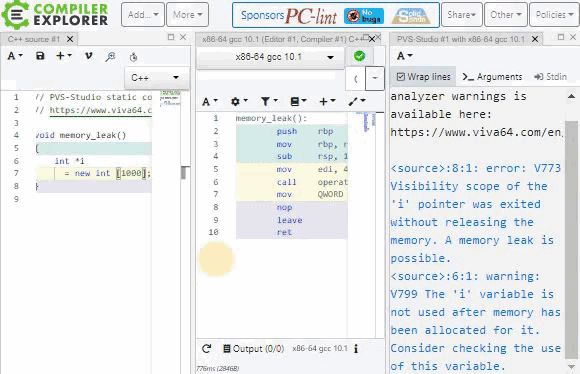Click the 'leave' assembly instruction
The height and width of the screenshot is (374, 580).
pyautogui.click(x=290, y=220)
